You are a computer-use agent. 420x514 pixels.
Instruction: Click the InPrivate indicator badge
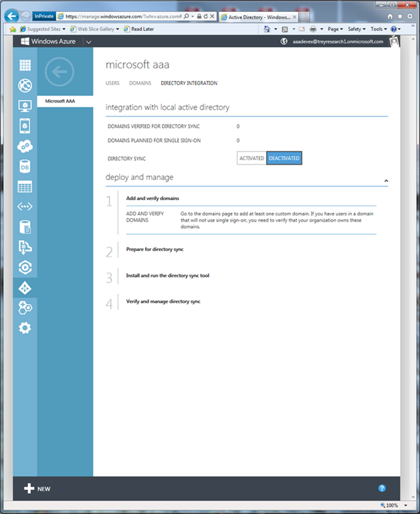tap(44, 16)
